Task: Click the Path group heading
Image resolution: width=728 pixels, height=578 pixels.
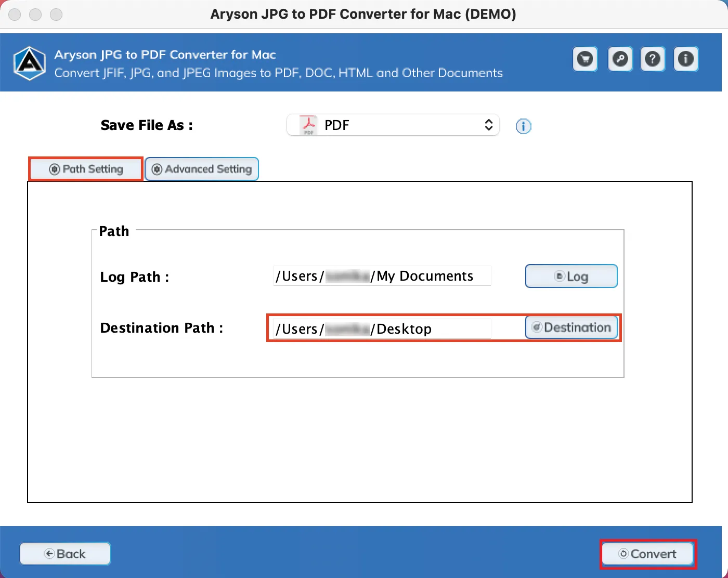Action: [x=114, y=231]
